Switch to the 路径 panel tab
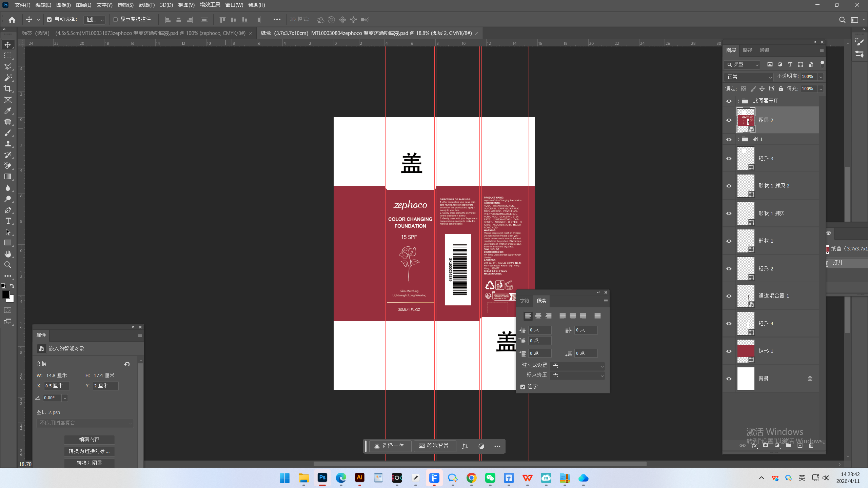Image resolution: width=868 pixels, height=488 pixels. 747,50
